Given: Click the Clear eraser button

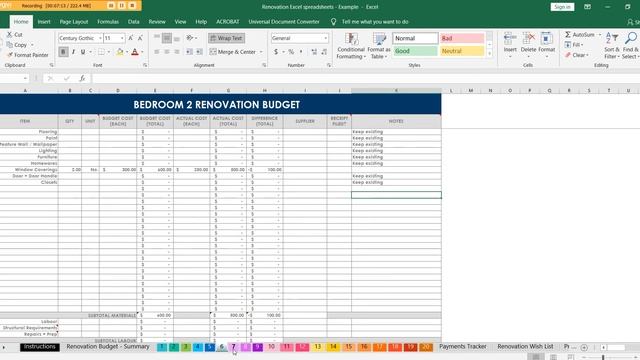Looking at the screenshot, I should (576, 55).
